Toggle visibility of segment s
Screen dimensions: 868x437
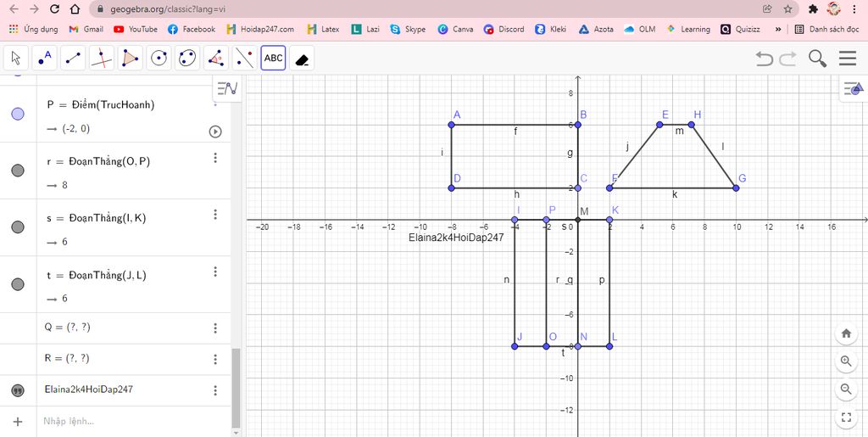point(18,227)
